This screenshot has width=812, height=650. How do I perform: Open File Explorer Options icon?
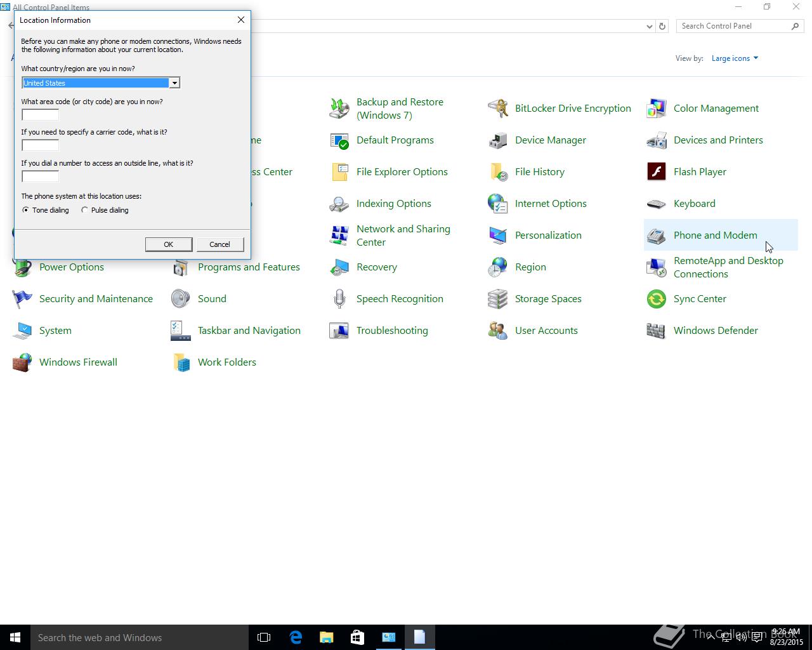pos(339,172)
